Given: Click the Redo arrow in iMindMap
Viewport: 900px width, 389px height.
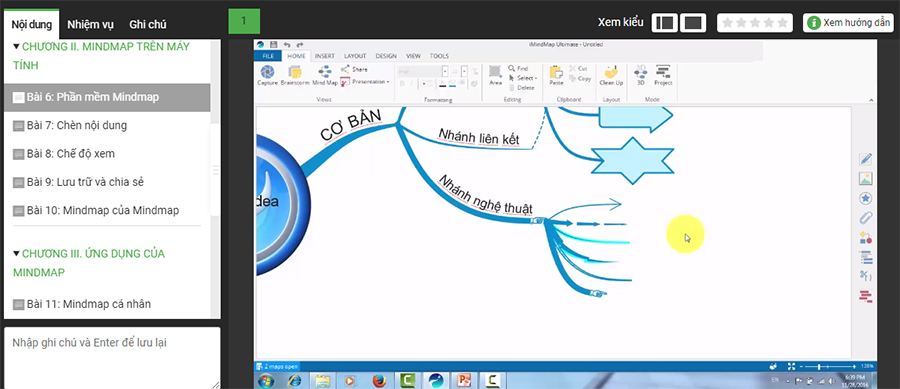Looking at the screenshot, I should coord(299,44).
